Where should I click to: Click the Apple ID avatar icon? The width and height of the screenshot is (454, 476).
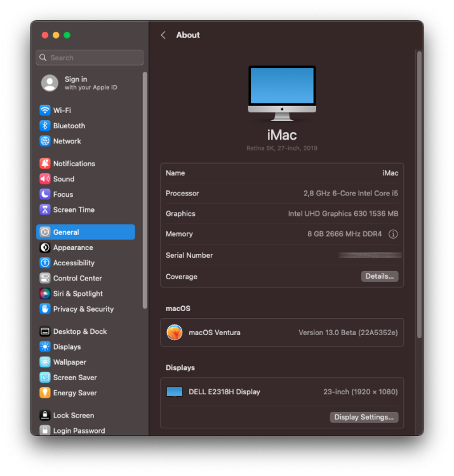tap(50, 83)
